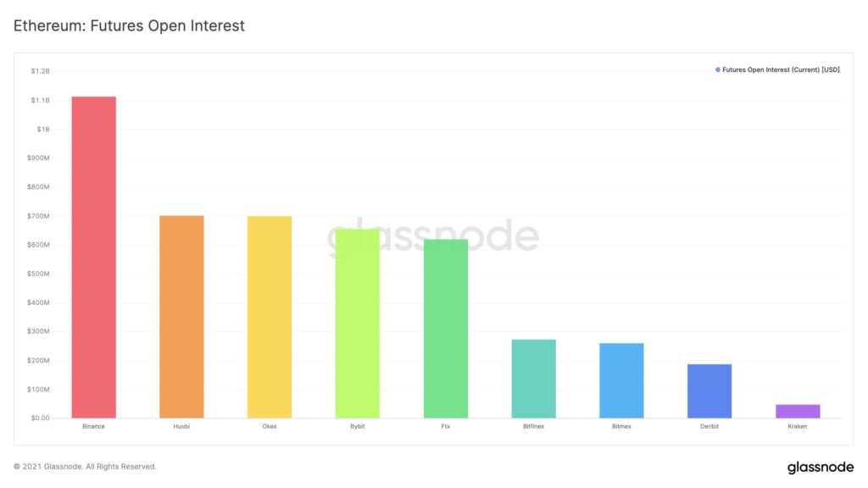Click the teal Bitfinex bar
Image resolution: width=868 pixels, height=488 pixels.
click(534, 379)
